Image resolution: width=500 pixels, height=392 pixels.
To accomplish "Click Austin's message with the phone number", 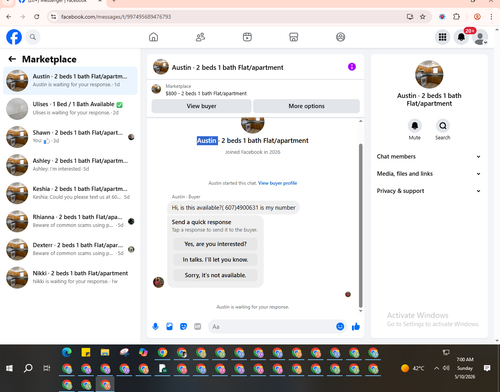I will click(233, 208).
